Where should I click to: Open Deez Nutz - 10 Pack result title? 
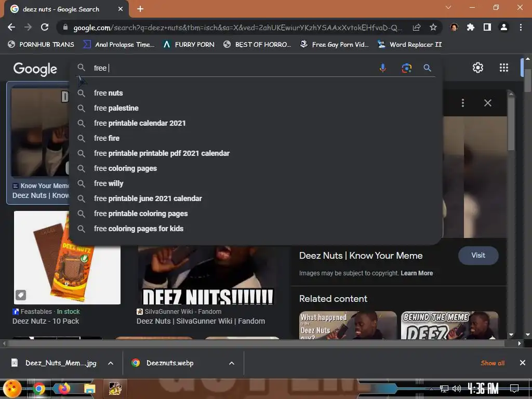(x=46, y=321)
